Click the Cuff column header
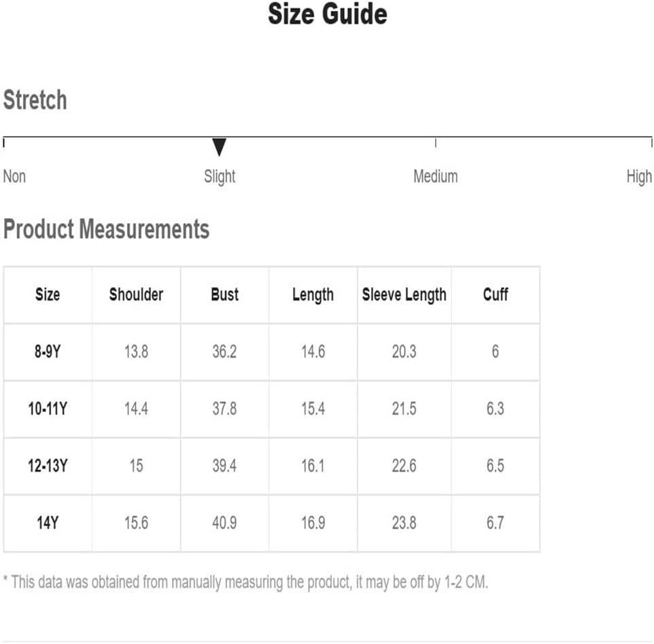This screenshot has width=654, height=644. click(496, 294)
